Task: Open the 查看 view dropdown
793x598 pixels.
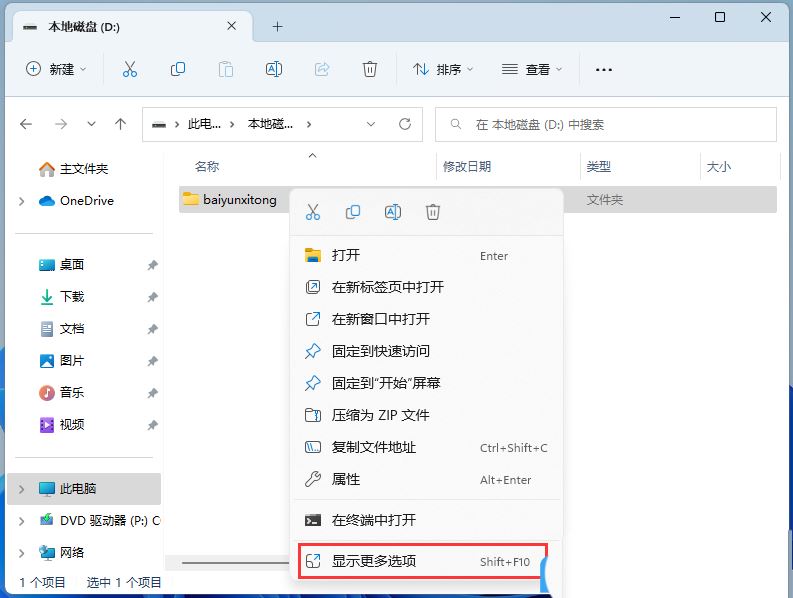Action: tap(532, 69)
